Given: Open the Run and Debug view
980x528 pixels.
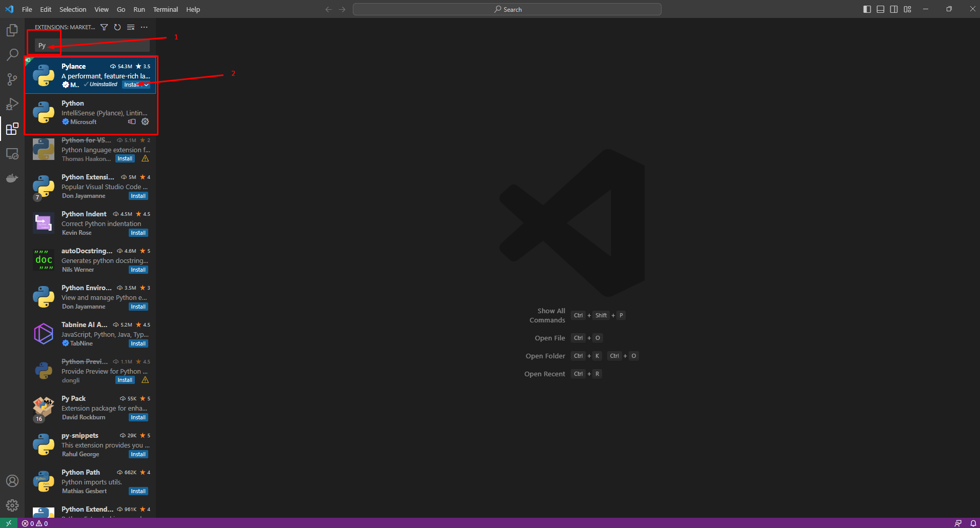Looking at the screenshot, I should pyautogui.click(x=12, y=104).
